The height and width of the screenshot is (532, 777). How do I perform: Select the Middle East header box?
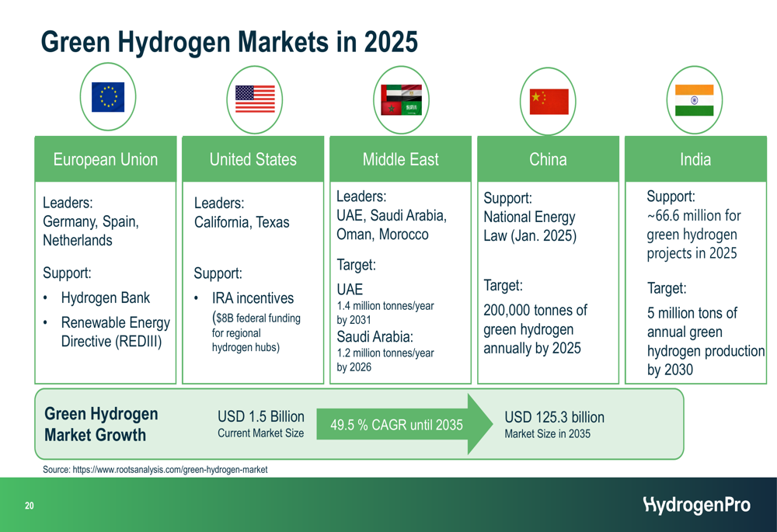tap(400, 159)
